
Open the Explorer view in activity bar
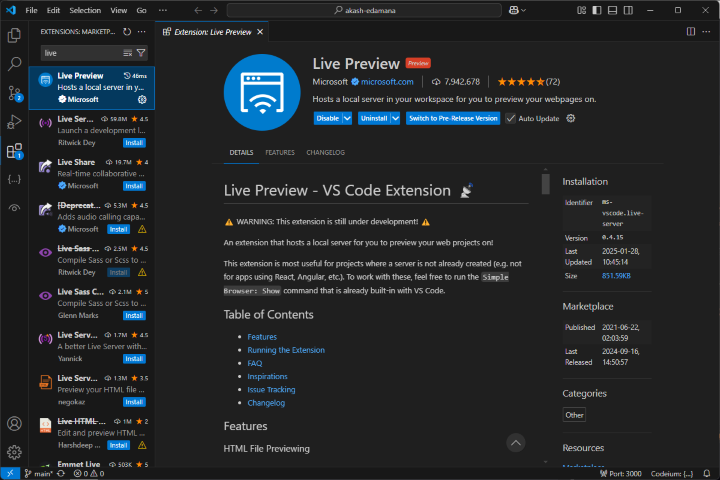(14, 35)
